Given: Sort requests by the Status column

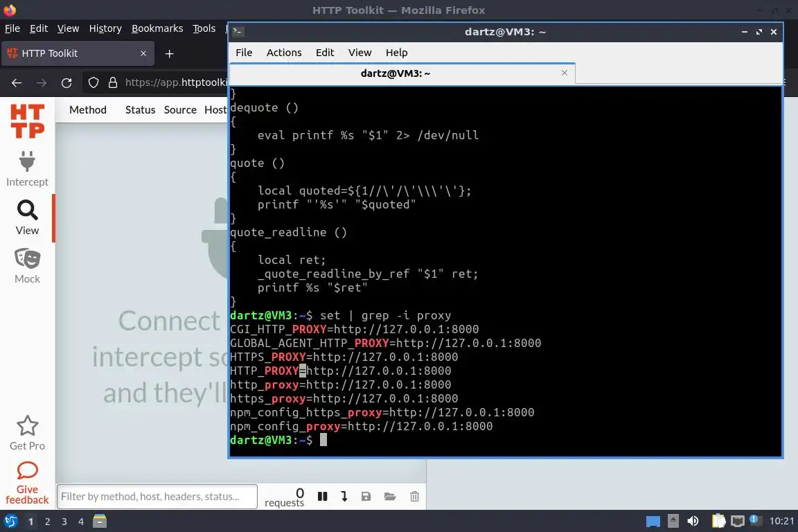Looking at the screenshot, I should (x=140, y=110).
